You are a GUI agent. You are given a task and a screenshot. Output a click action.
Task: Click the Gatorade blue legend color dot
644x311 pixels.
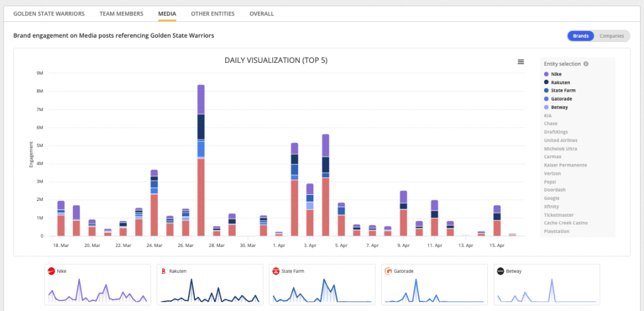tap(545, 99)
